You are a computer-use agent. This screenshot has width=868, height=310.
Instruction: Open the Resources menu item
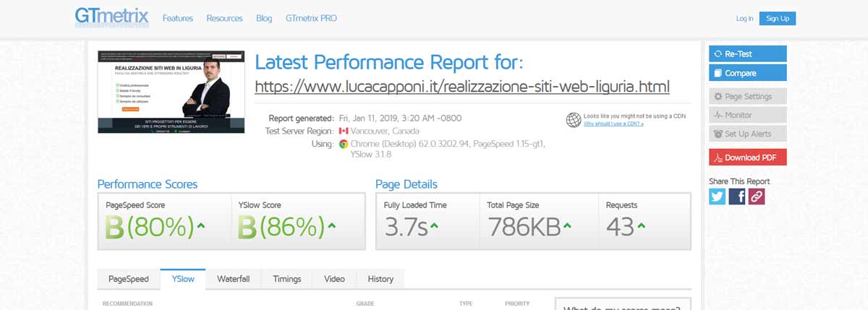[x=224, y=18]
